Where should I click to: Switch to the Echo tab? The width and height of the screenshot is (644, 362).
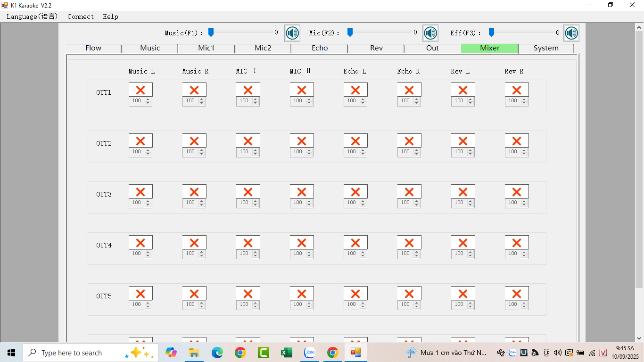pos(320,48)
